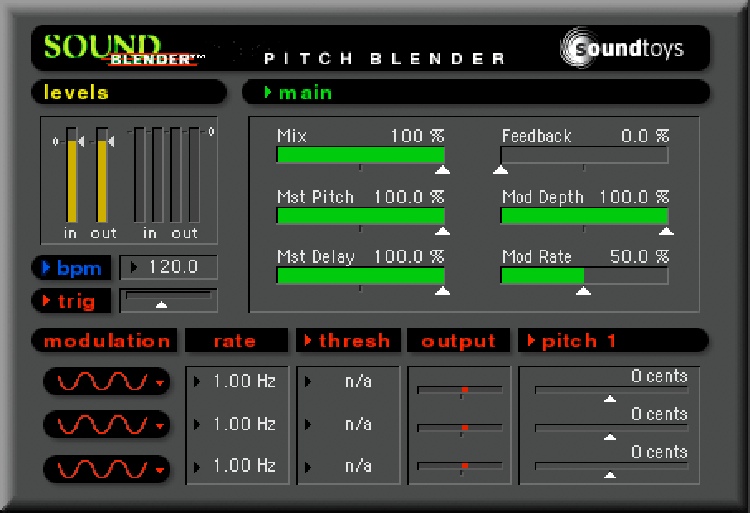Adjust the Feedback slider bar
This screenshot has height=513, width=750.
584,155
